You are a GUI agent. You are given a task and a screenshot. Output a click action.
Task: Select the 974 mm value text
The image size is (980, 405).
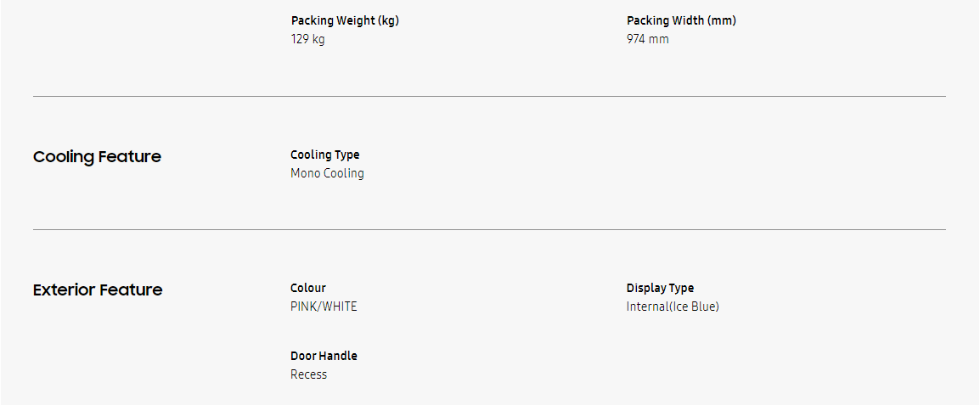[647, 39]
